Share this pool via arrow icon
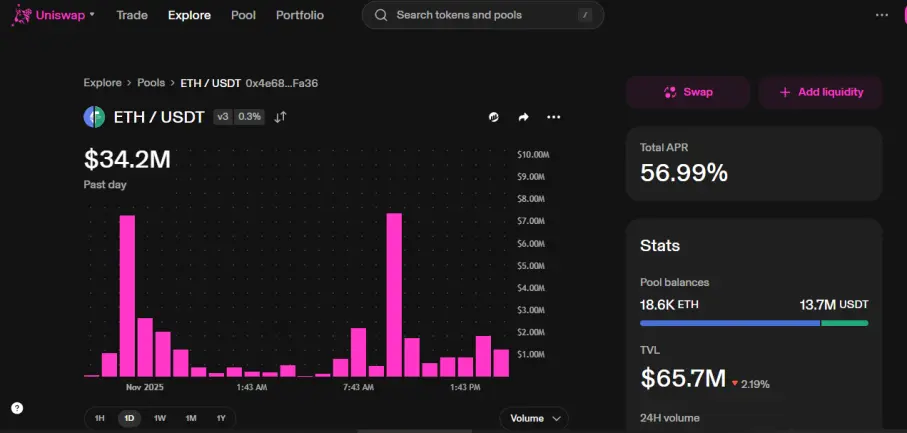The width and height of the screenshot is (907, 433). click(x=523, y=117)
